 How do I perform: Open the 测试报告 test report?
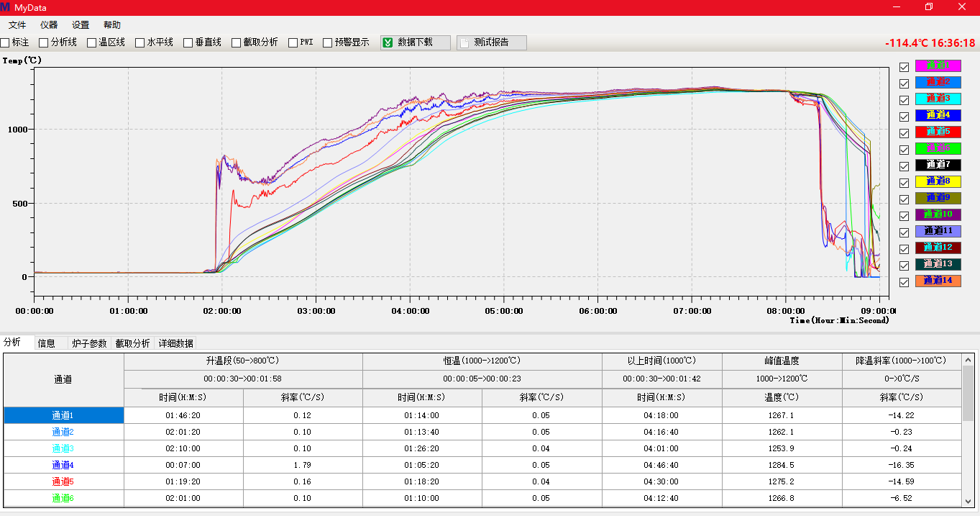(491, 42)
